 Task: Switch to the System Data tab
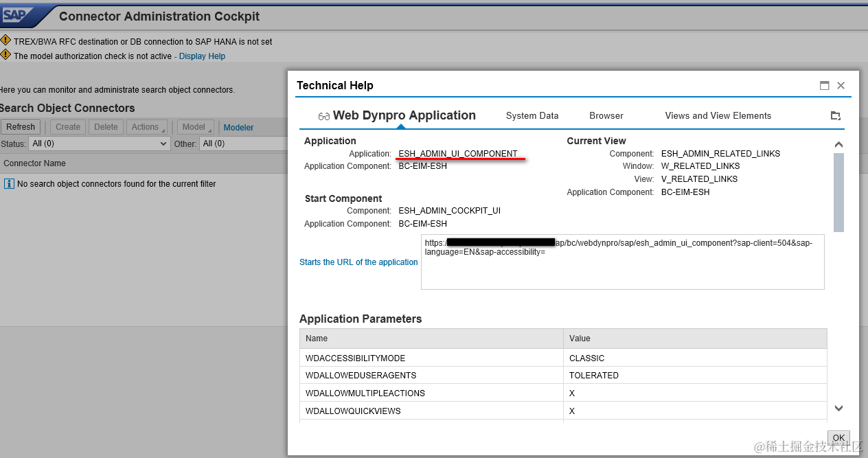tap(532, 115)
